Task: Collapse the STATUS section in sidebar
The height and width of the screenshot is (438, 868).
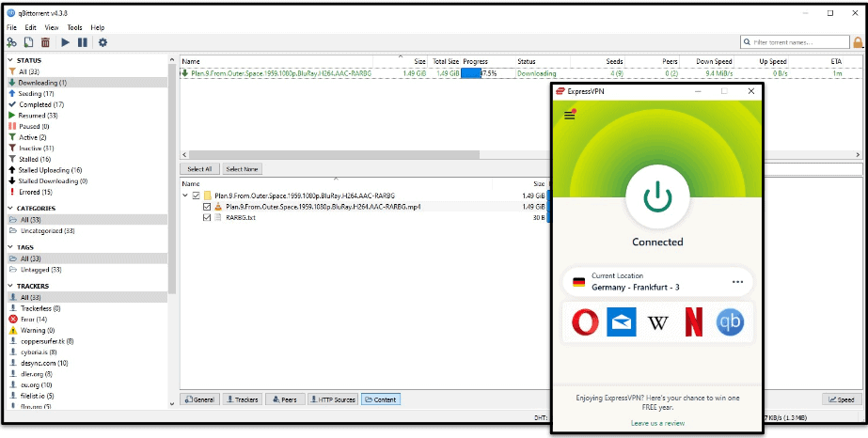Action: 9,60
